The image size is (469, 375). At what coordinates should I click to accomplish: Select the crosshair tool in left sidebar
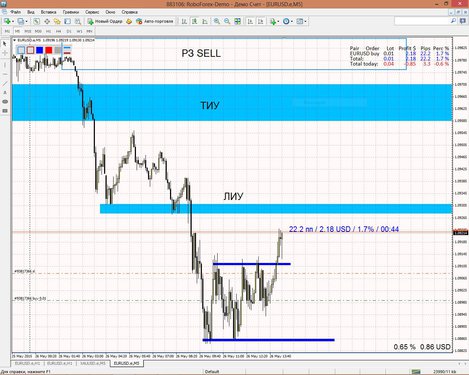tap(5, 53)
